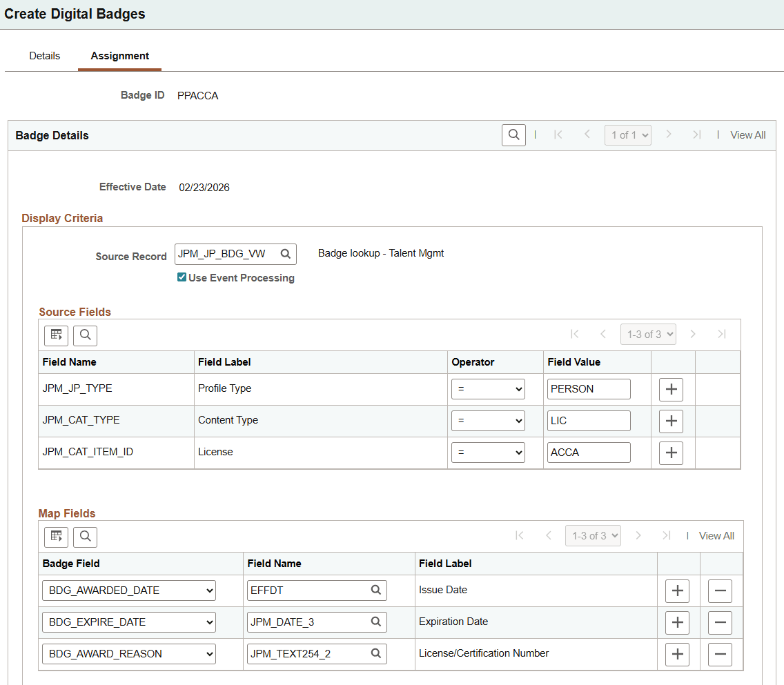
Task: Delete the Issue Date mapping row
Action: [x=720, y=591]
